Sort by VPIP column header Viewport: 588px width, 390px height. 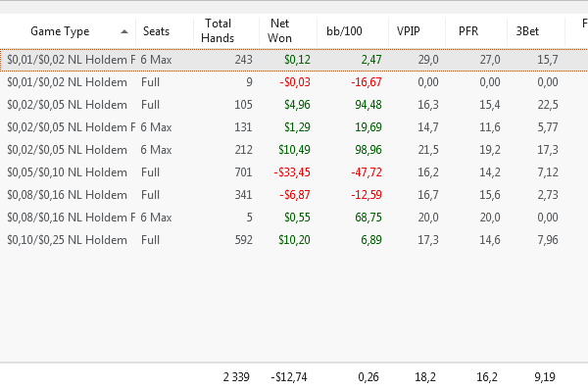click(417, 31)
